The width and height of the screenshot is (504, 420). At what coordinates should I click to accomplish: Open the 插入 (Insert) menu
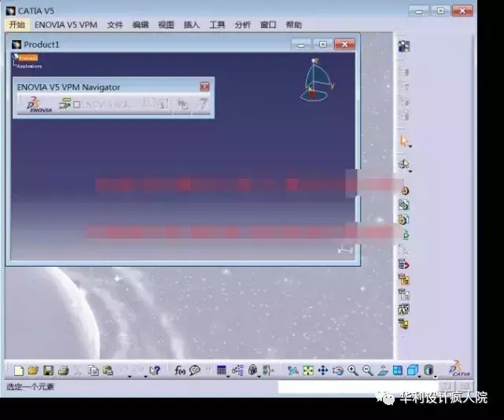(192, 24)
